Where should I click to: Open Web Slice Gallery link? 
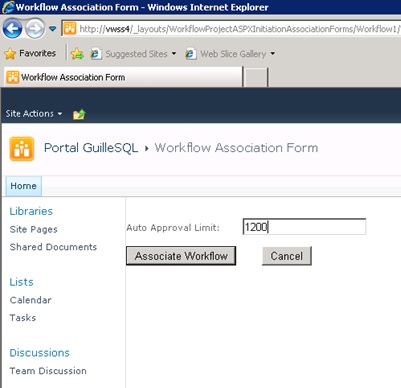(x=233, y=54)
